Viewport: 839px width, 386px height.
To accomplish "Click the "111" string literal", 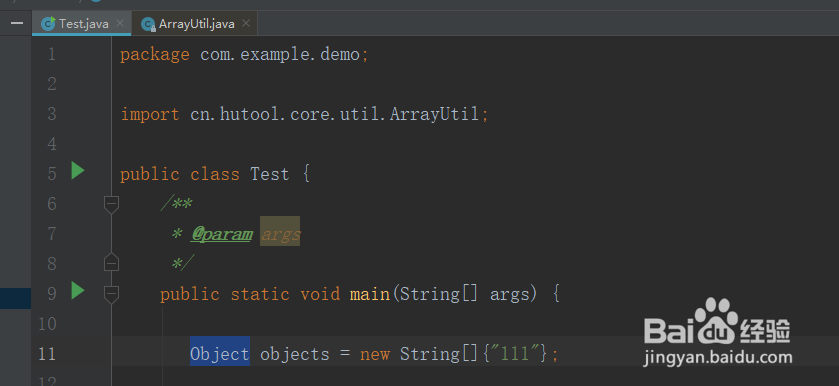I will coord(514,354).
